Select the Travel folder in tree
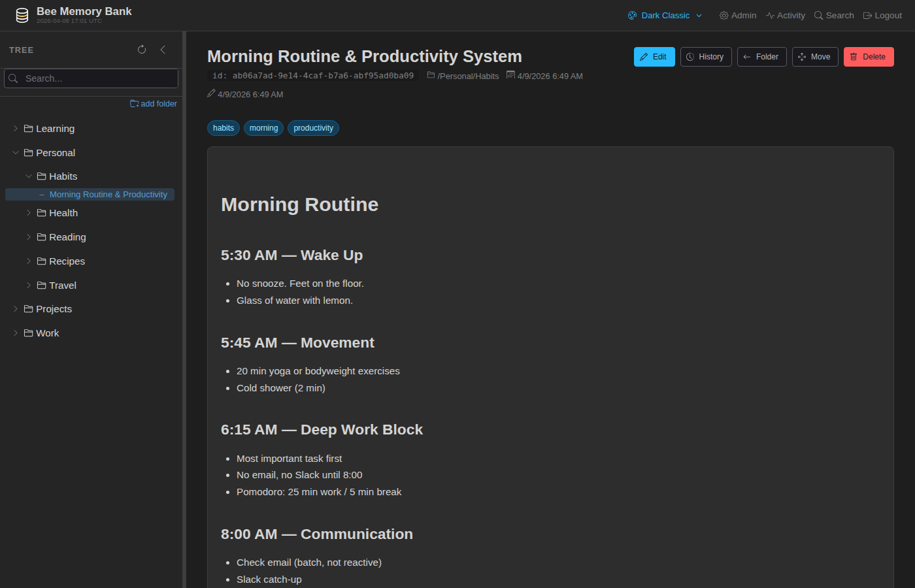915x588 pixels. click(57, 286)
